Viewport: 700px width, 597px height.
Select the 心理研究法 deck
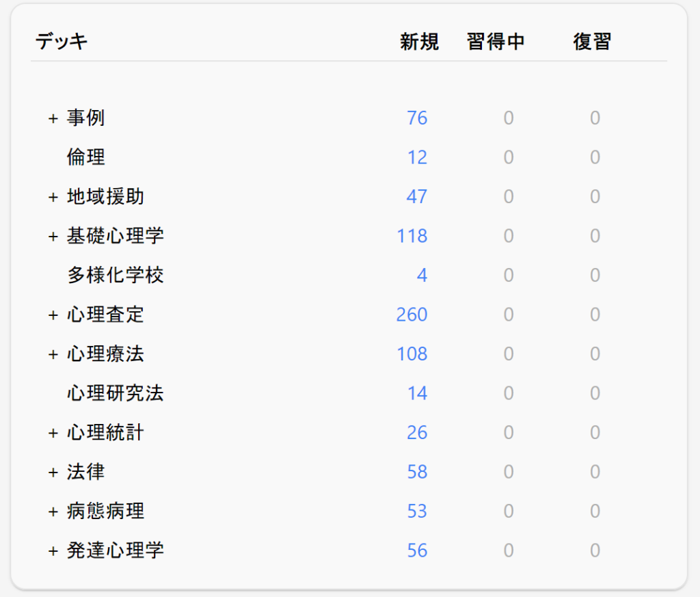115,393
